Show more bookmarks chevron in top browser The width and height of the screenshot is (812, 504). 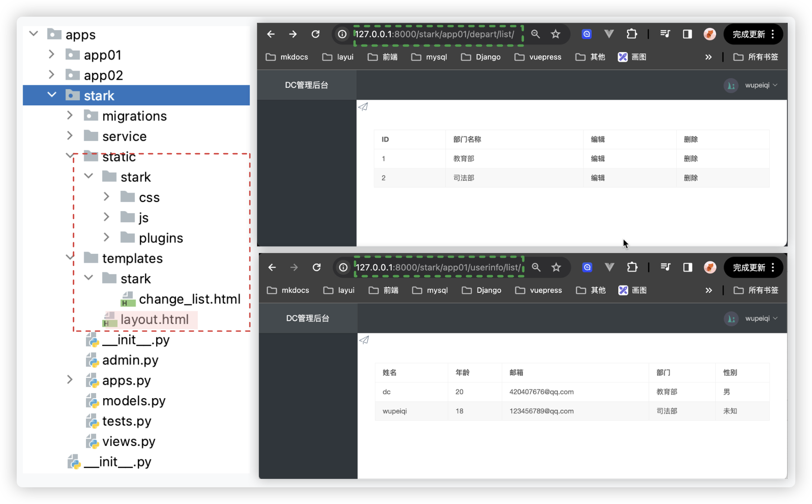coord(708,57)
